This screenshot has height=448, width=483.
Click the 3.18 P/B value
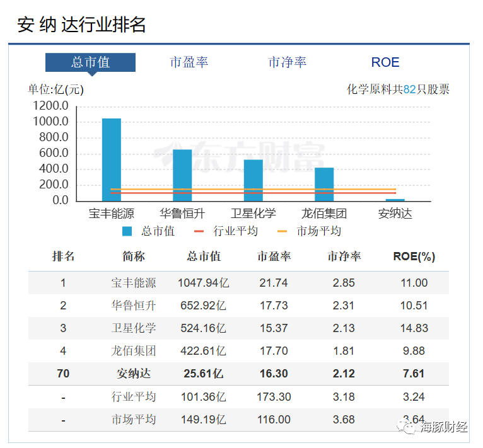(x=344, y=396)
